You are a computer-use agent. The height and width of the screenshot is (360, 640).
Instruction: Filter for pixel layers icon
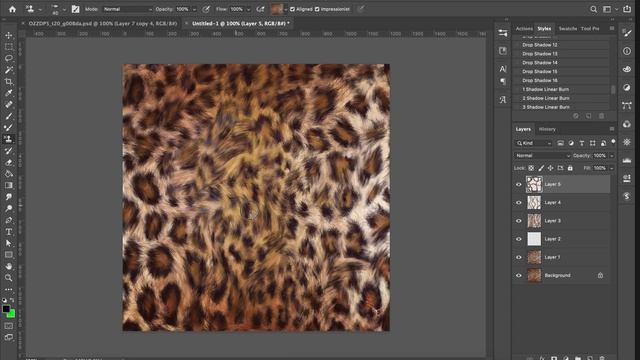click(560, 143)
